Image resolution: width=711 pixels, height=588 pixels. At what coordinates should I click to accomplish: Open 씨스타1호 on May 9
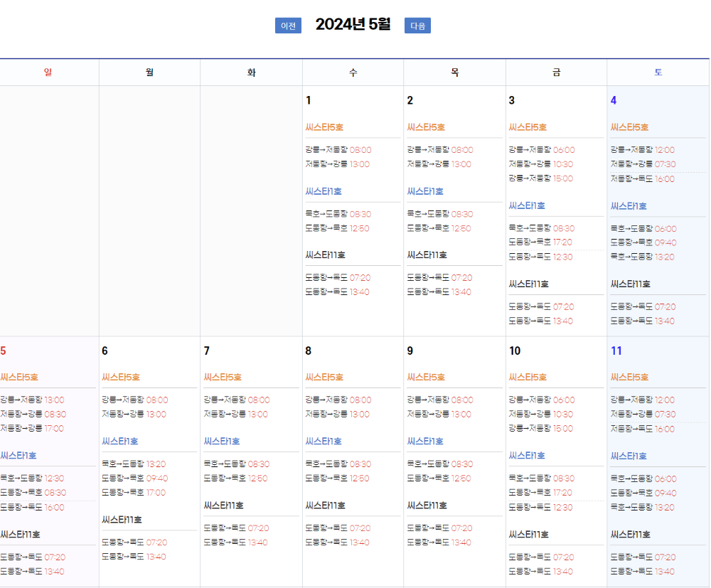425,441
